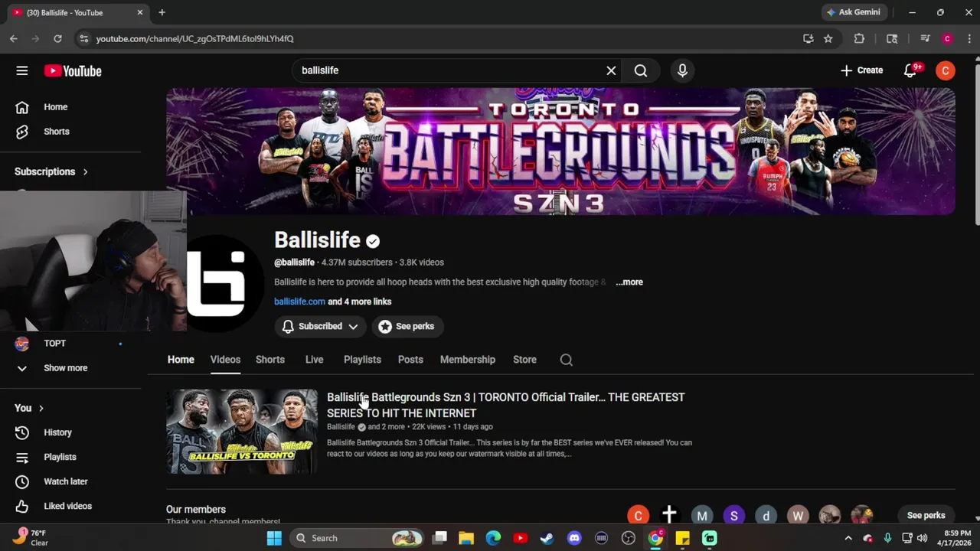Click the member avatar with cross
980x551 pixels.
pyautogui.click(x=669, y=515)
